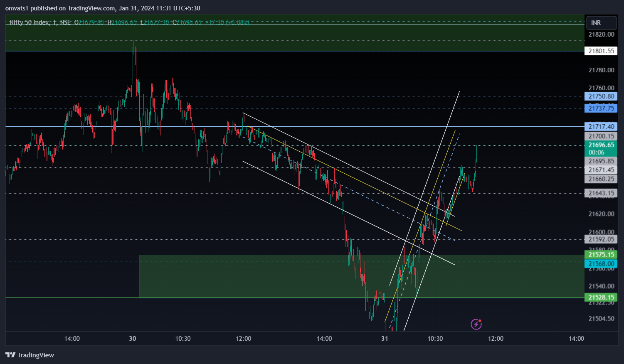
Task: Click the low value L21677.30 in legend
Action: tap(154, 22)
